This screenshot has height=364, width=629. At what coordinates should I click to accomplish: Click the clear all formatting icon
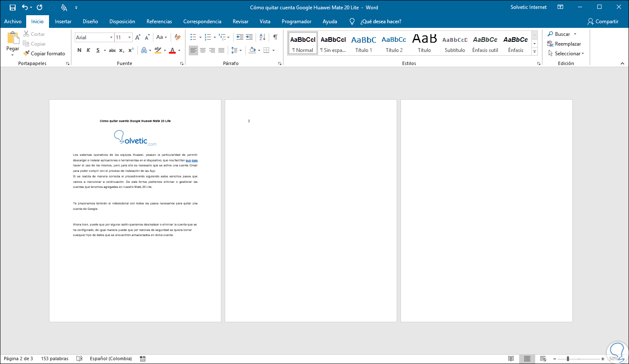[x=177, y=37]
